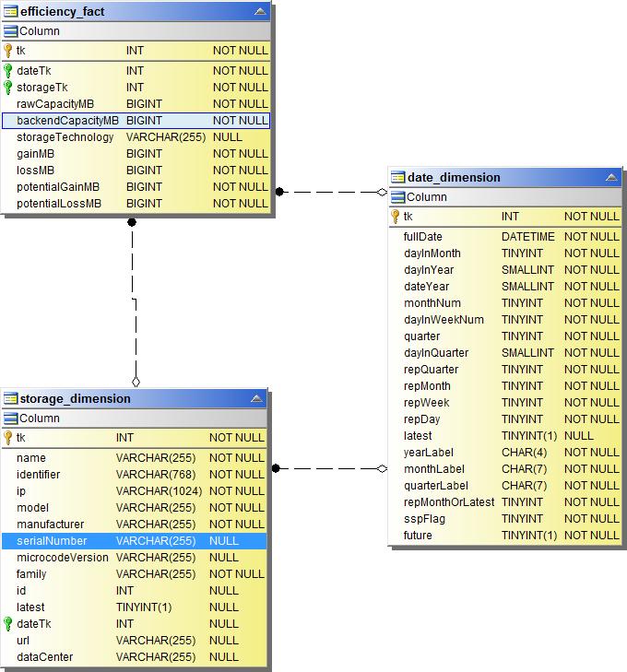Select the name column in storage_dimension
This screenshot has width=627, height=672.
click(134, 458)
